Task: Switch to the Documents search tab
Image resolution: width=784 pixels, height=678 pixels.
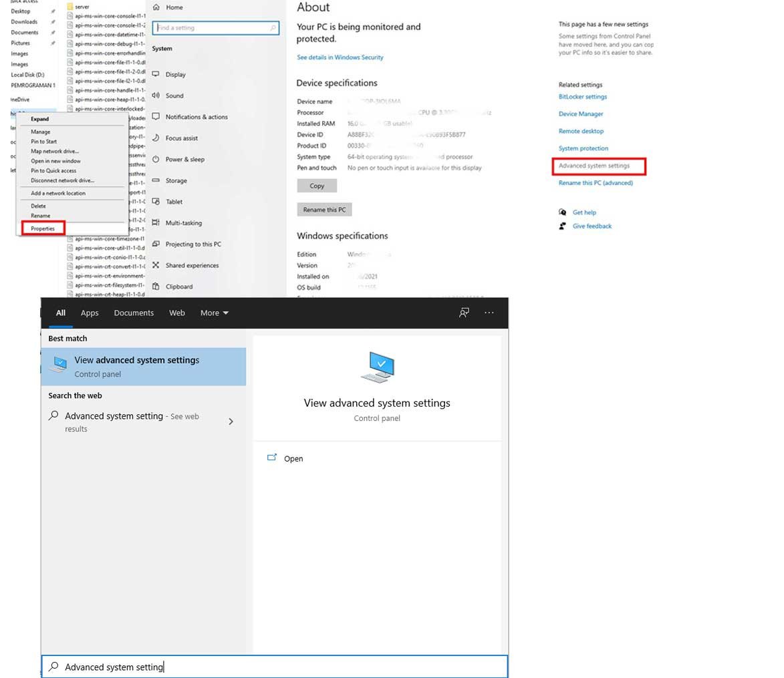Action: 134,313
